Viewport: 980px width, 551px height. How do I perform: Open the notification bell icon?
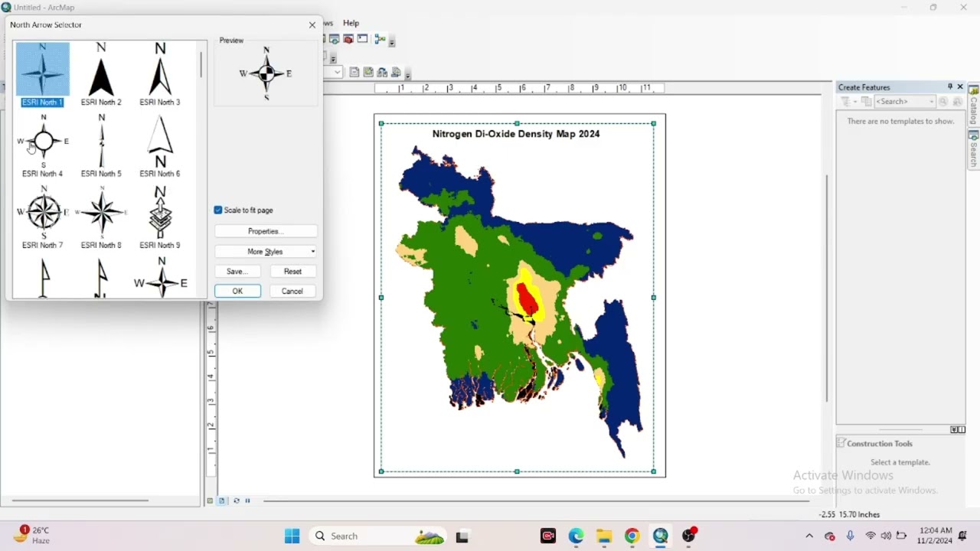coord(962,536)
